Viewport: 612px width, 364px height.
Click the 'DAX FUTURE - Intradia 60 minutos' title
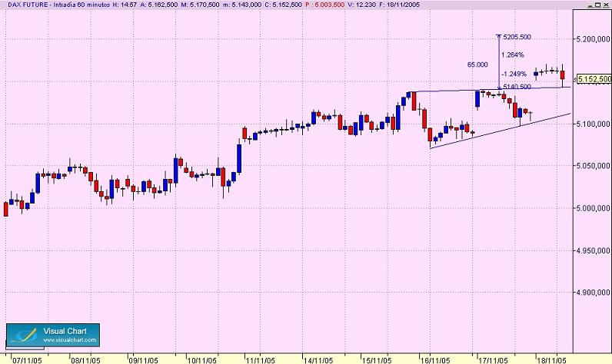[x=58, y=5]
